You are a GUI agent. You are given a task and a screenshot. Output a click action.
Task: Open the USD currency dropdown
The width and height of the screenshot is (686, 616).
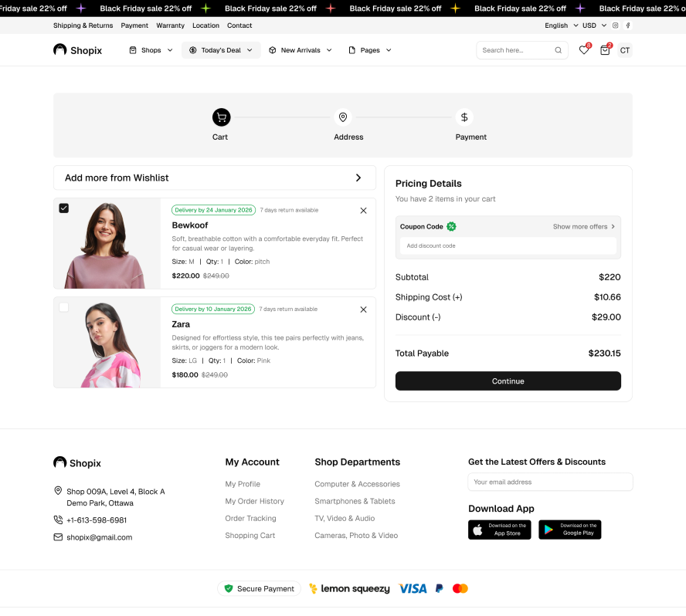point(593,25)
